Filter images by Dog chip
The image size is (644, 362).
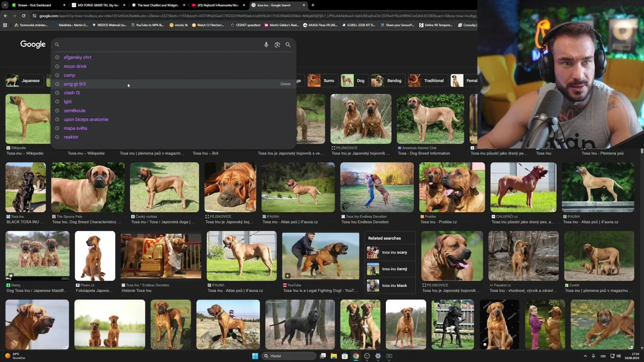tap(354, 80)
